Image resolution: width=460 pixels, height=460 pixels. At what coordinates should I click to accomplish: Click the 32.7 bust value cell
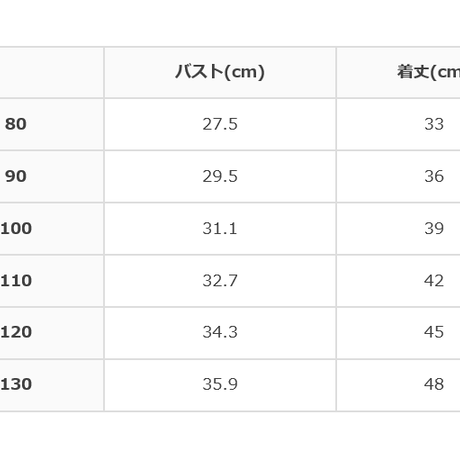220,281
